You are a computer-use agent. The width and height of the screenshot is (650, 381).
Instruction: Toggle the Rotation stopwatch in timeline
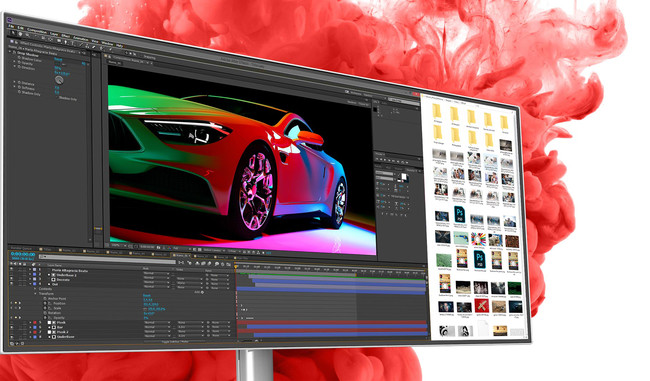click(45, 313)
